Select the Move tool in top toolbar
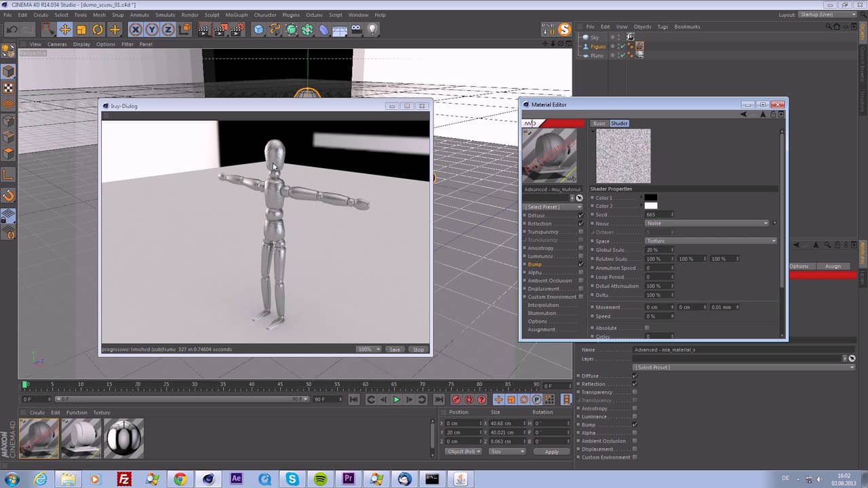 pos(65,29)
